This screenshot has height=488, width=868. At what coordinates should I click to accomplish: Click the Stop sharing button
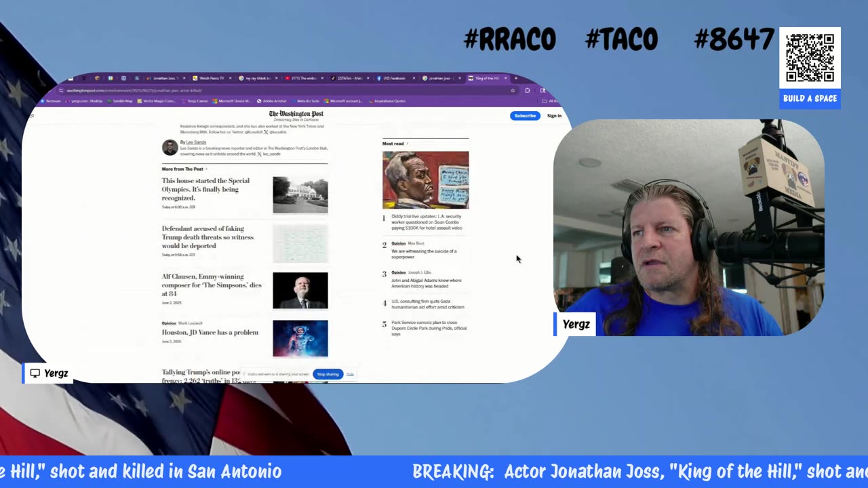[328, 374]
